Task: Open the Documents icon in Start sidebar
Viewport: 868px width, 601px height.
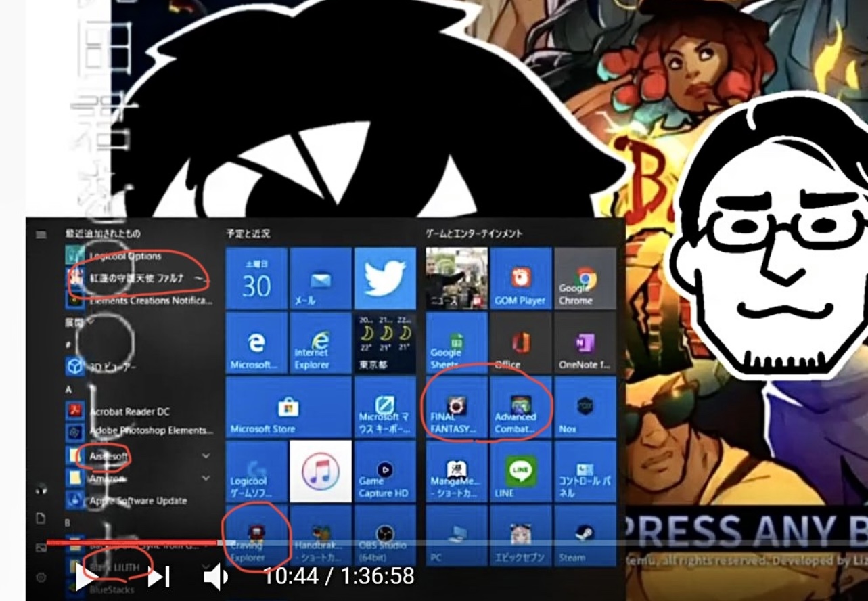Action: point(41,518)
